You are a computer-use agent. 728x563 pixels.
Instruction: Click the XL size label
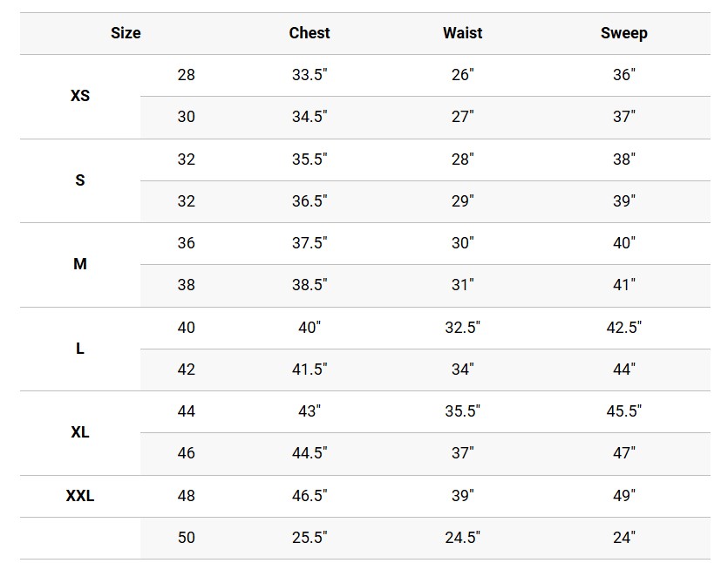(80, 432)
